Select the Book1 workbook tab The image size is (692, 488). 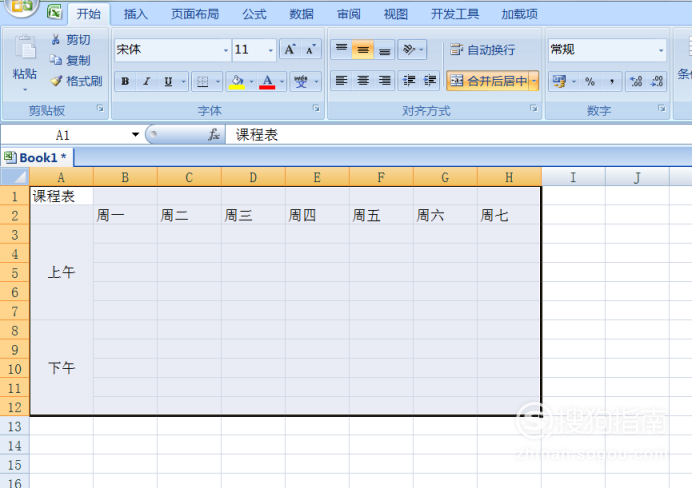37,158
